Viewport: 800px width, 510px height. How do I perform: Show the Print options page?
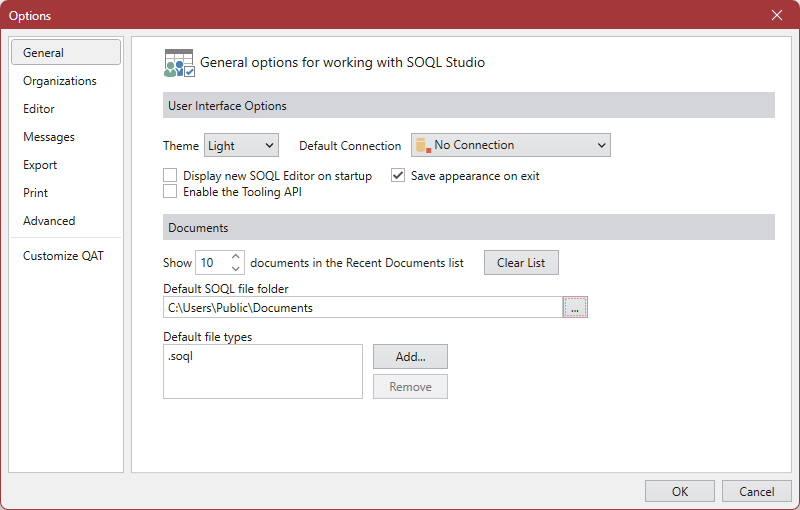click(x=66, y=193)
